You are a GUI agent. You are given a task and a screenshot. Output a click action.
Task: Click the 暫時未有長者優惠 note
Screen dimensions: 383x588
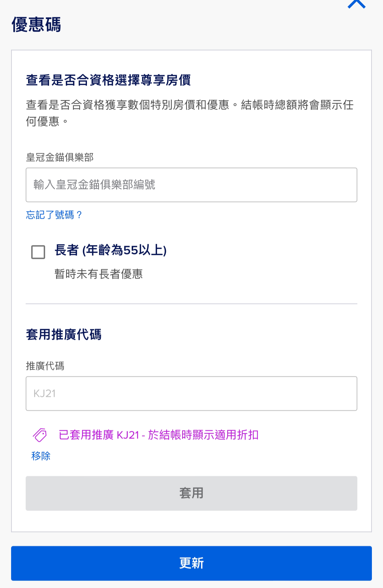point(99,274)
